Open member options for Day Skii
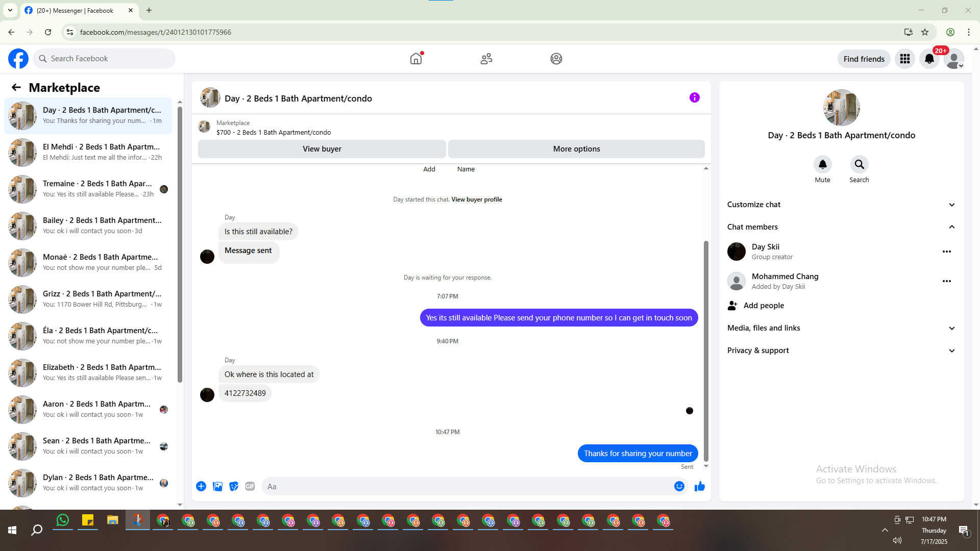Image resolution: width=980 pixels, height=551 pixels. point(947,252)
